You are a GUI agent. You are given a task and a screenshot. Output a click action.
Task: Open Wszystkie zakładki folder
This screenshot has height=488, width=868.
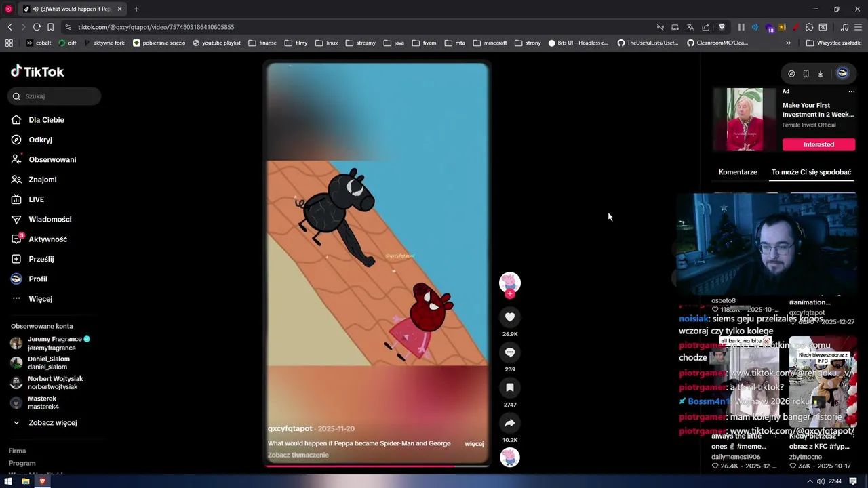[833, 43]
